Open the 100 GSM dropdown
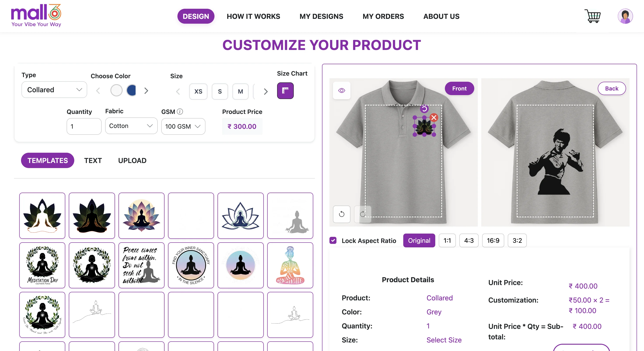Screen dimensions: 644x351 point(183,126)
